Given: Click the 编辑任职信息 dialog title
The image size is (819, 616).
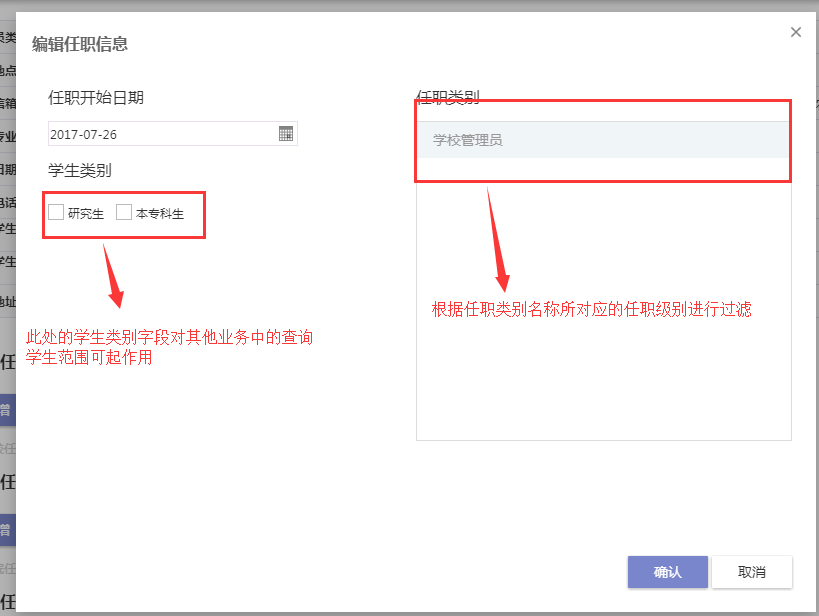Looking at the screenshot, I should [x=80, y=44].
